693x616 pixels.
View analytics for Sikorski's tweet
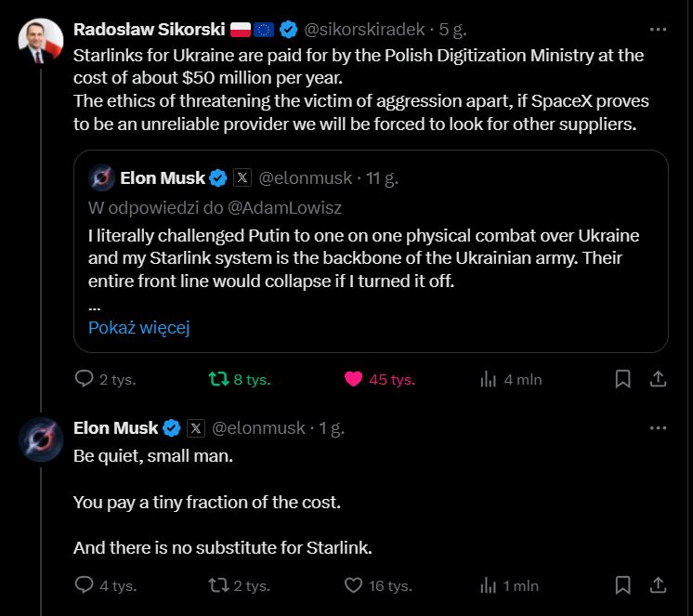pos(488,379)
